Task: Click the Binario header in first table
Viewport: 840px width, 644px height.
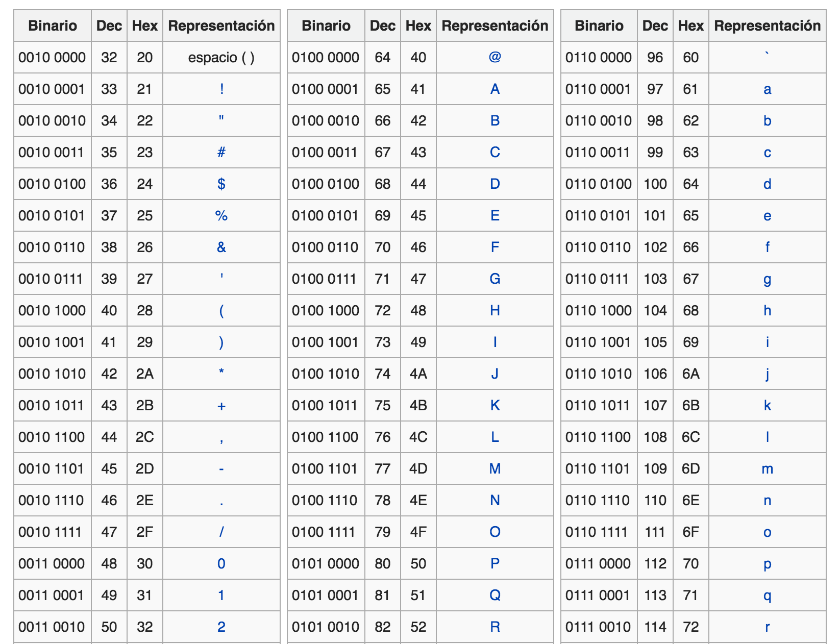Action: pos(53,26)
